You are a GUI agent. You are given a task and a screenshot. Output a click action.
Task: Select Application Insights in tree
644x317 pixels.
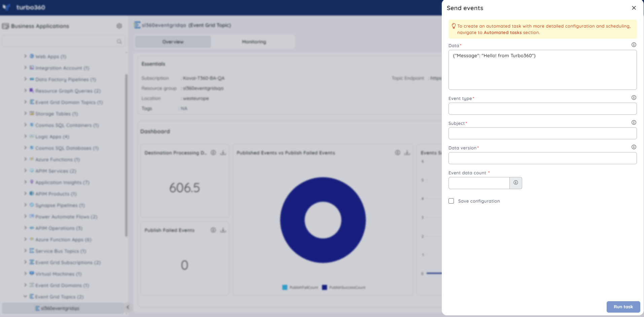pyautogui.click(x=62, y=182)
